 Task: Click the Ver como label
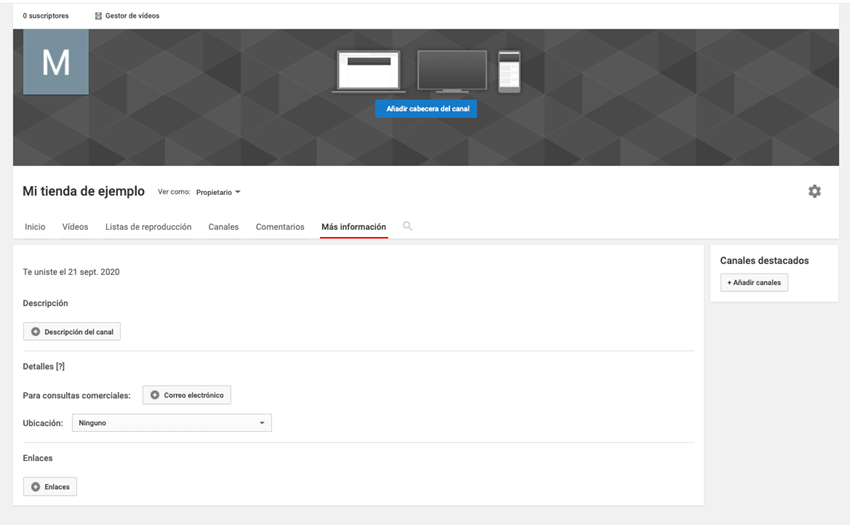(174, 191)
